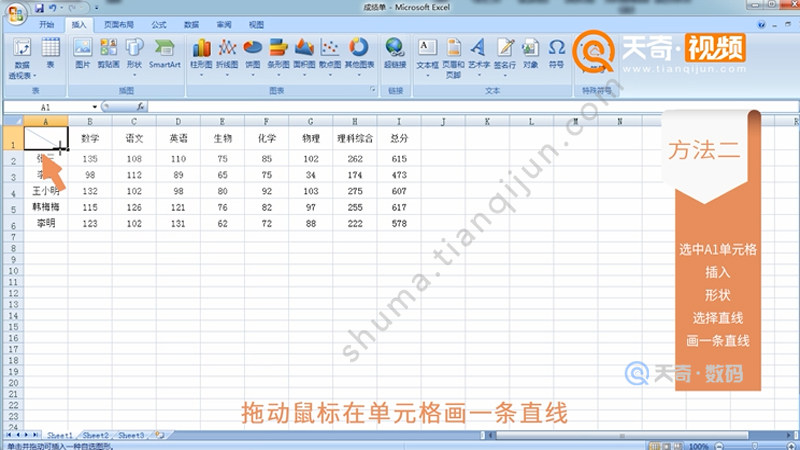The image size is (800, 450).
Task: Select the 插入 ribbon tab
Action: tap(79, 24)
